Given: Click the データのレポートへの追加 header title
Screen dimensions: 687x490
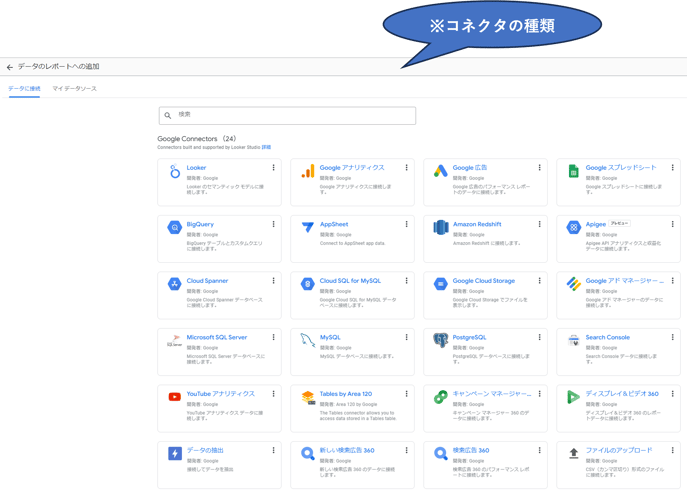Looking at the screenshot, I should pos(58,67).
